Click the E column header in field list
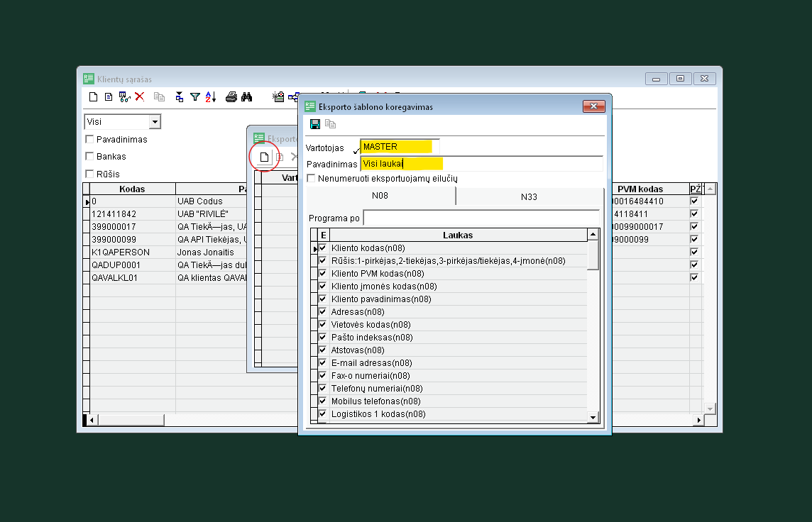Viewport: 812px width, 522px height. [x=324, y=235]
